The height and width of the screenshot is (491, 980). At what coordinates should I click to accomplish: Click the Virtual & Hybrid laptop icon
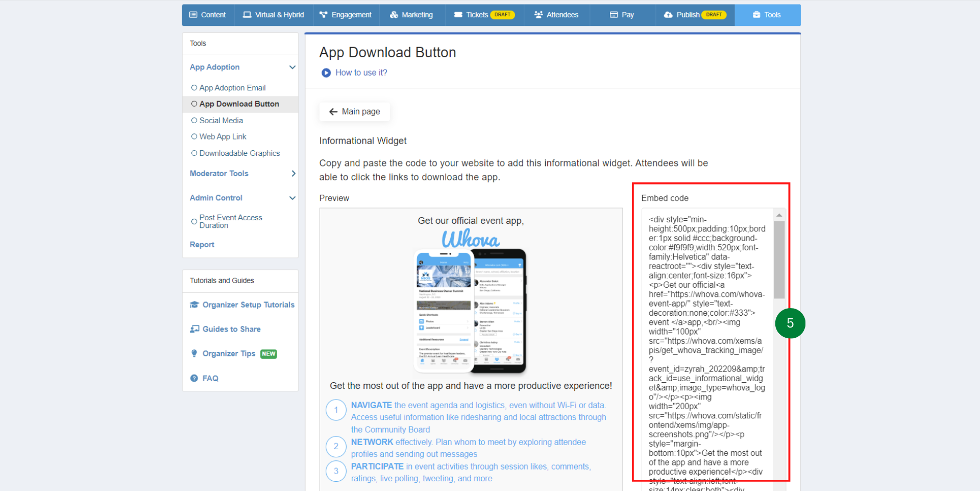246,15
